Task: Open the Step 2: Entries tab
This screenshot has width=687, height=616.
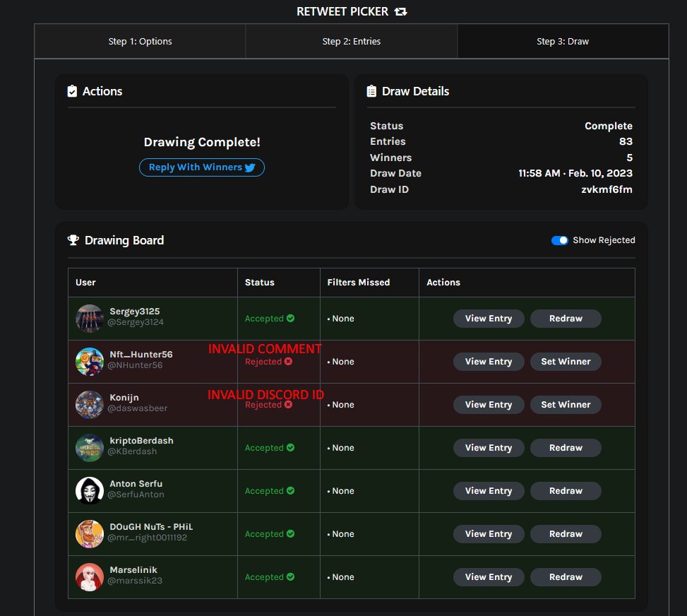Action: [351, 41]
